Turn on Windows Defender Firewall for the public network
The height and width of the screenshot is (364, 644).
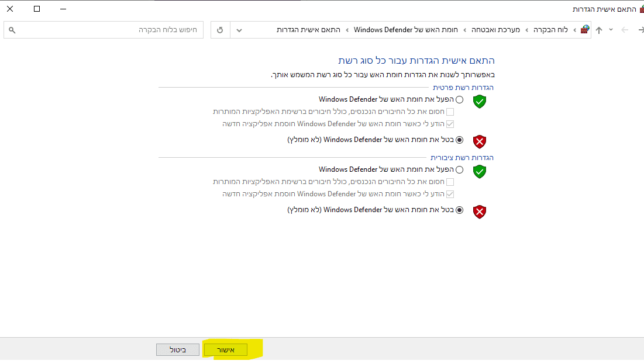459,170
